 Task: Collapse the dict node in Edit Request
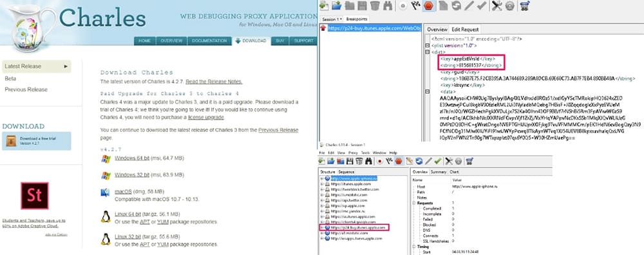428,52
